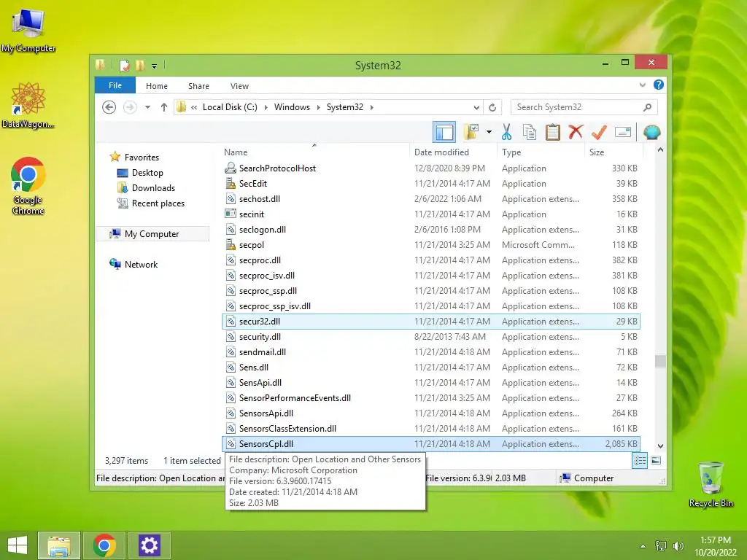Open Desktop in the navigation pane
Viewport: 747px width, 560px height.
point(147,172)
